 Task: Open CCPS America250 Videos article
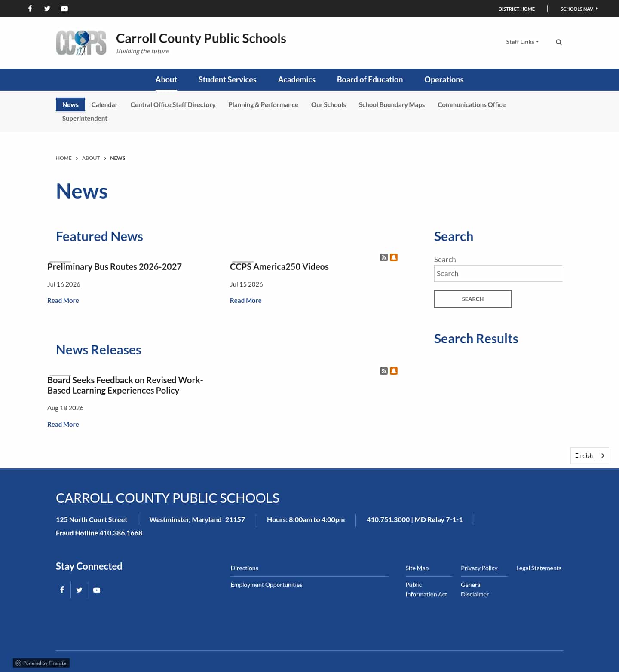pos(279,266)
